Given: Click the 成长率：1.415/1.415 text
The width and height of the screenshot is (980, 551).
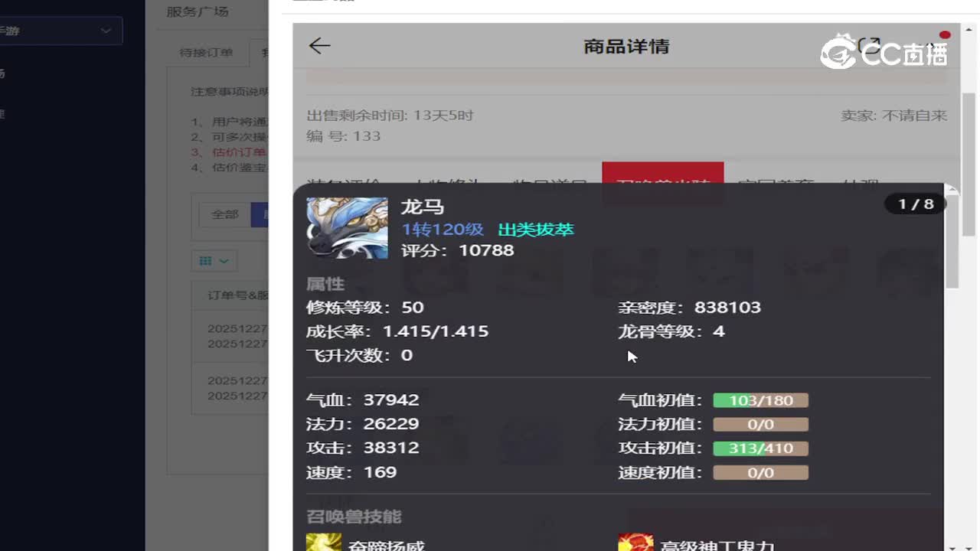Looking at the screenshot, I should tap(397, 331).
